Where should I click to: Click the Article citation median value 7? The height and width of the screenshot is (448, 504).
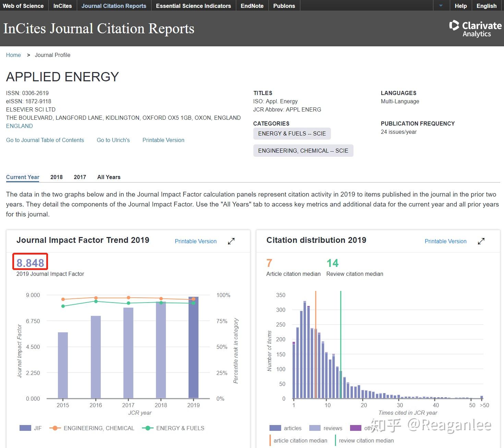point(269,263)
